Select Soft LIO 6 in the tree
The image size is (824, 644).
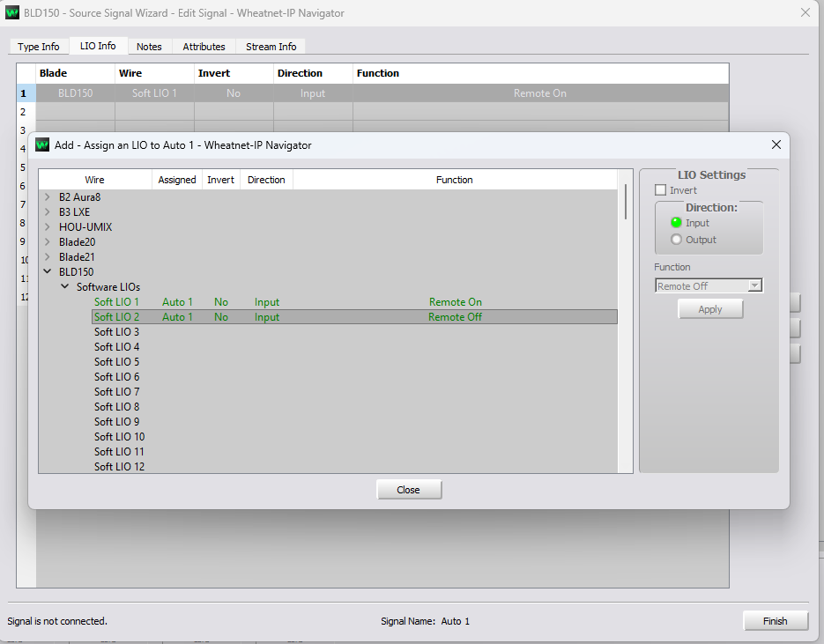[x=116, y=377]
